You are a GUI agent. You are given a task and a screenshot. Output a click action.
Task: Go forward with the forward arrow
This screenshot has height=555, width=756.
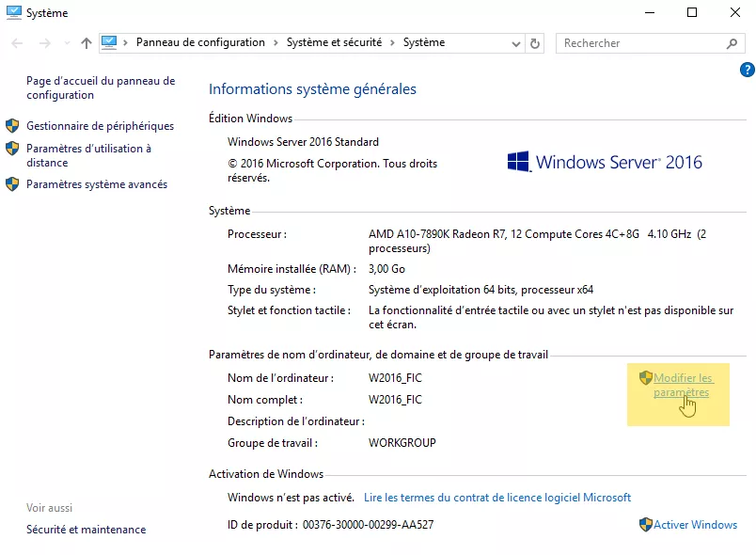tap(45, 43)
